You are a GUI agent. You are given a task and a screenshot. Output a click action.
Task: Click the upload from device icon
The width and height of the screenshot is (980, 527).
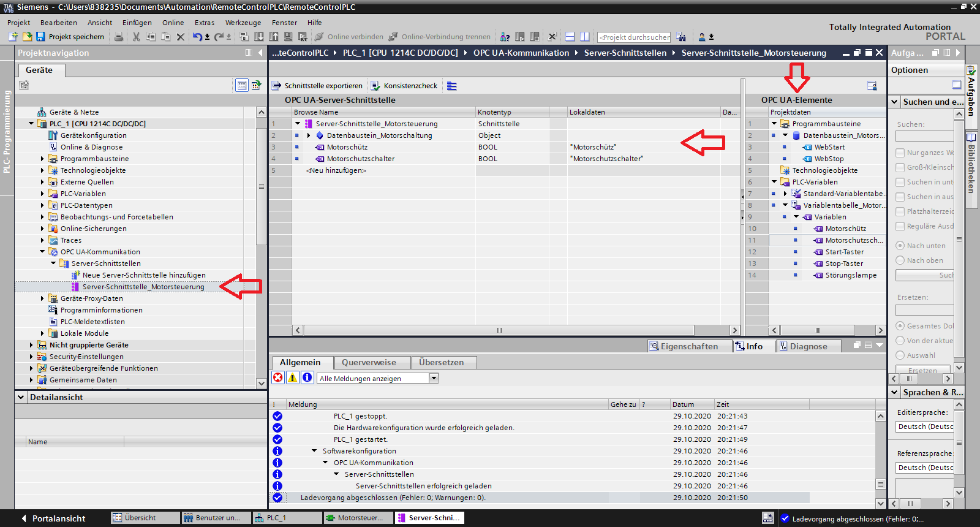pos(274,37)
